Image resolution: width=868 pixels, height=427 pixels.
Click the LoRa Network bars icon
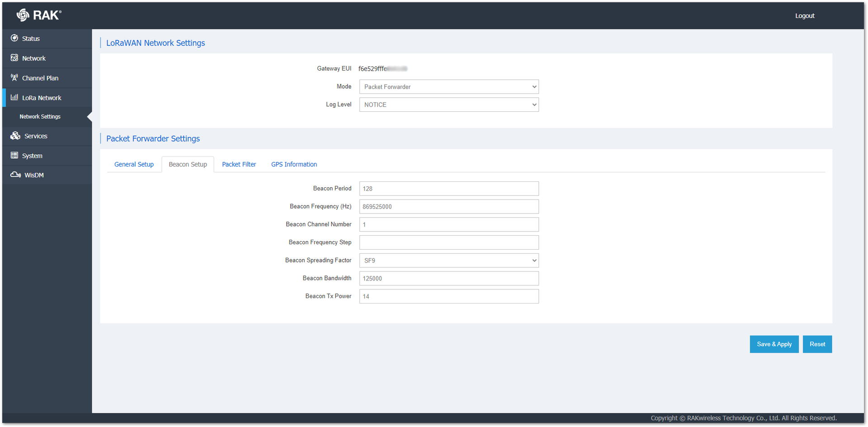click(14, 97)
